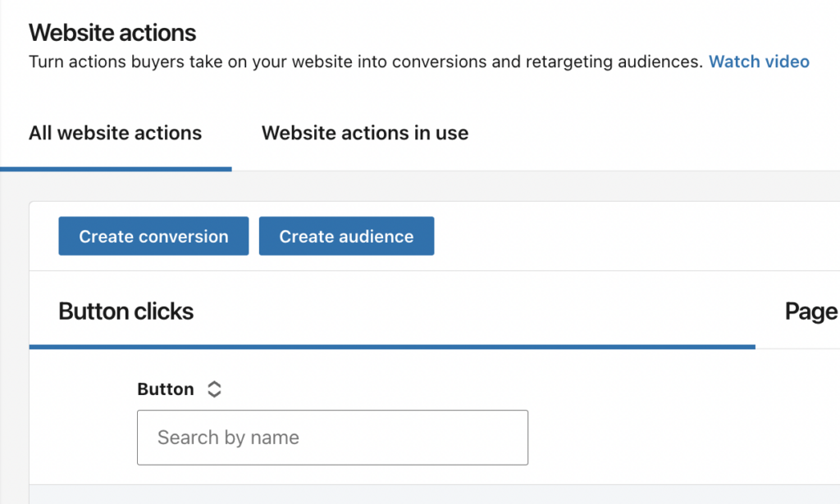
Task: Sort by the Button column arrows
Action: pos(214,389)
